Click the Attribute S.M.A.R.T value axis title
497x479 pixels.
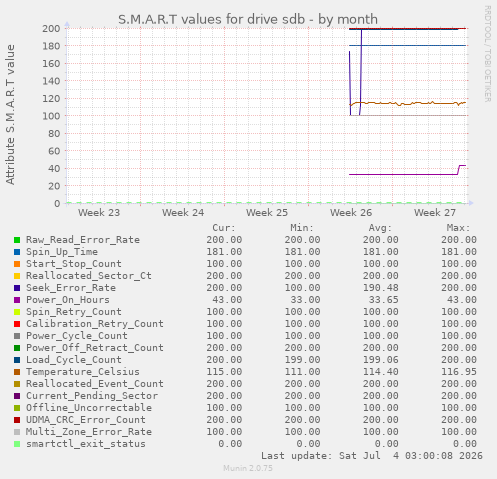10,115
